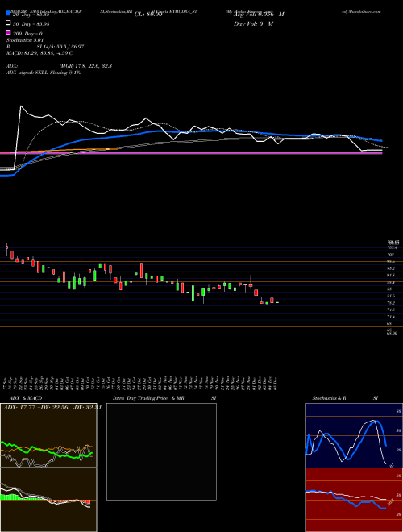
Task: Select the 'CL: 80.00' closing price text
Action: (148, 15)
